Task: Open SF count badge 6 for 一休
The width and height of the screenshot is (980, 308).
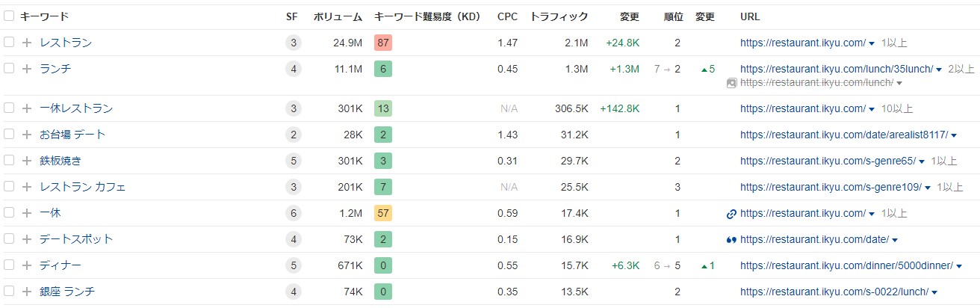Action: click(x=293, y=213)
